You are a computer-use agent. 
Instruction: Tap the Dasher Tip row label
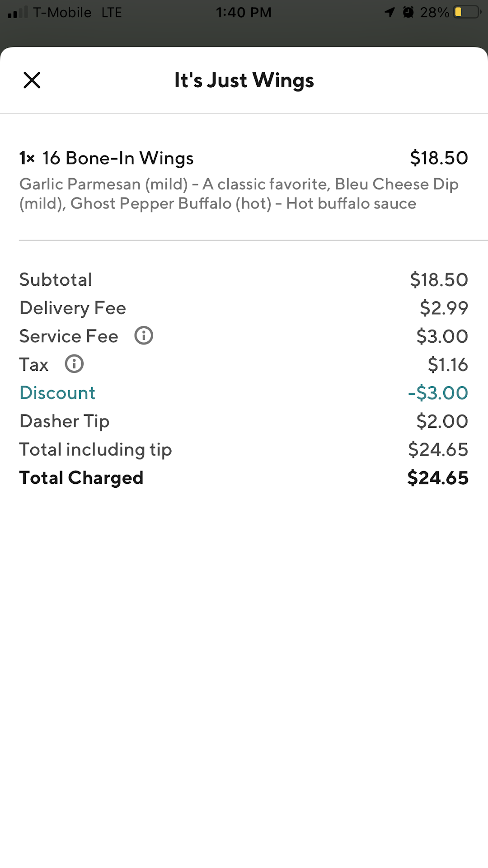click(65, 421)
